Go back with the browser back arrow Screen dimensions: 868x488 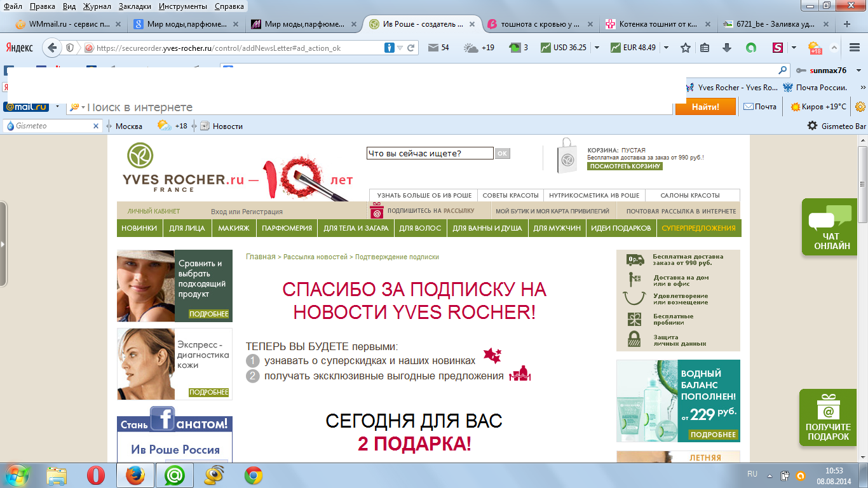[x=52, y=48]
